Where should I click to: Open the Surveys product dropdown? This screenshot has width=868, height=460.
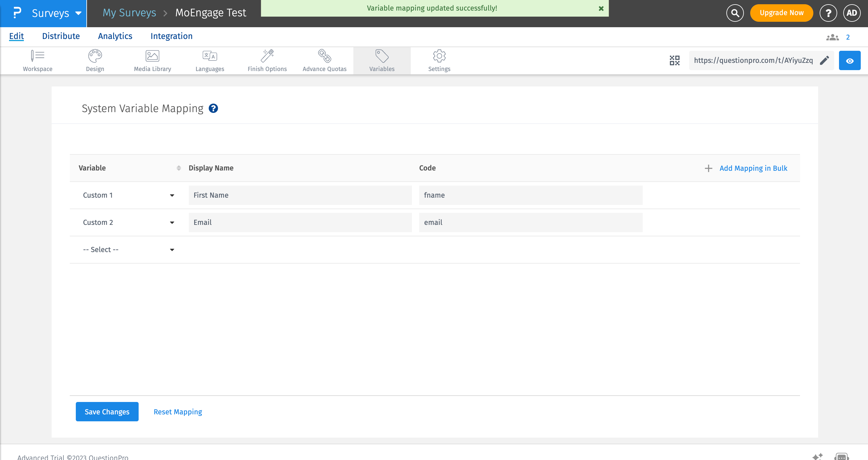coord(56,13)
